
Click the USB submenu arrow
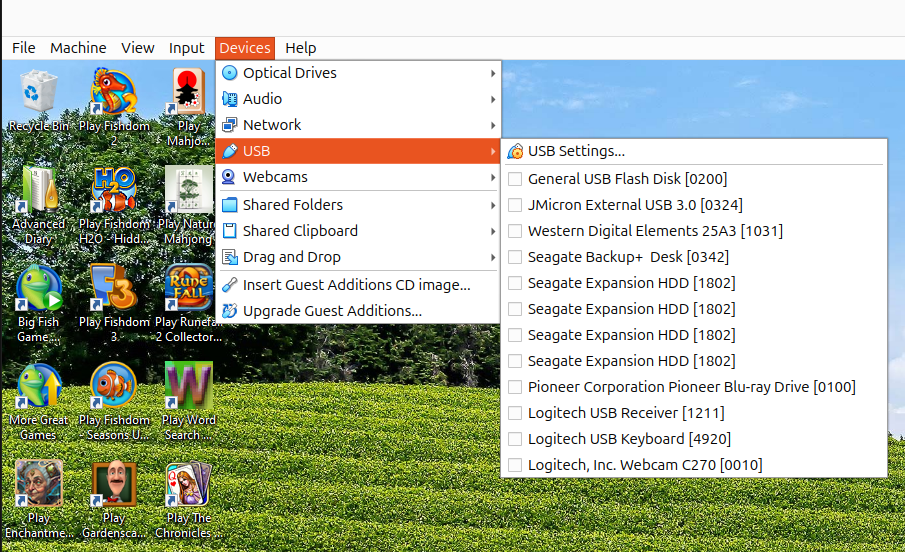[x=493, y=151]
